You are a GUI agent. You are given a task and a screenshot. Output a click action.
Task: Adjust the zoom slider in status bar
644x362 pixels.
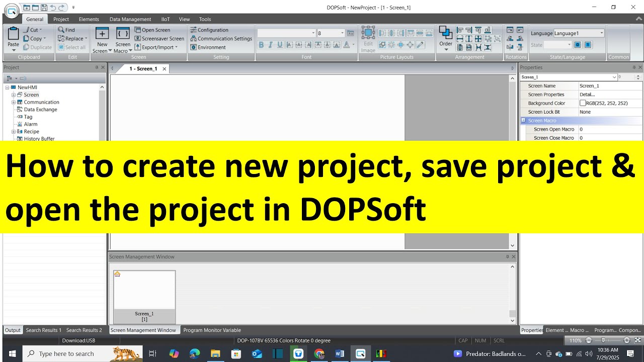(603, 340)
